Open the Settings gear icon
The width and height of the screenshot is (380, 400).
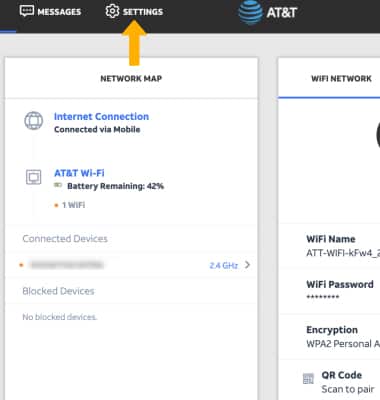[x=112, y=11]
